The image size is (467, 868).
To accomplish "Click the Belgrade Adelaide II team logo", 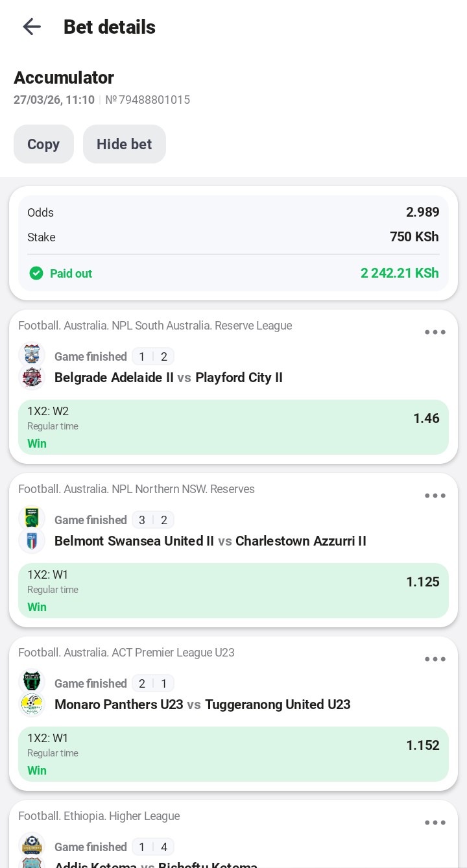I will point(32,355).
